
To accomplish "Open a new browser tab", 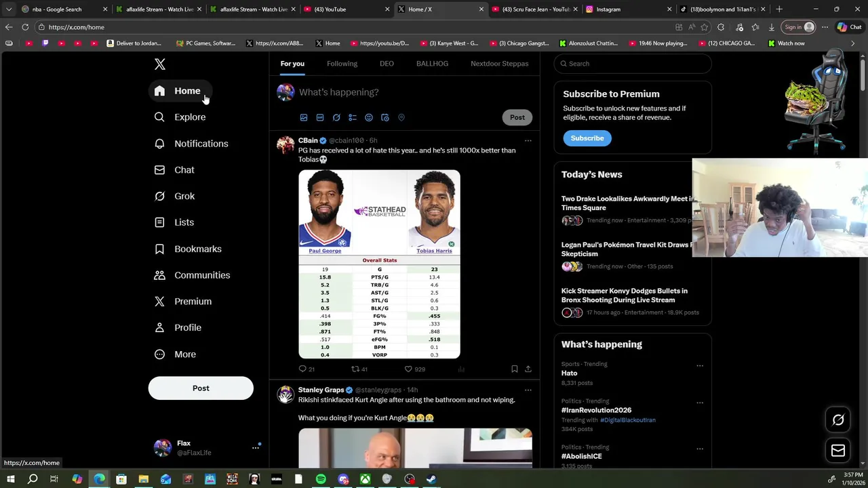I will [779, 9].
